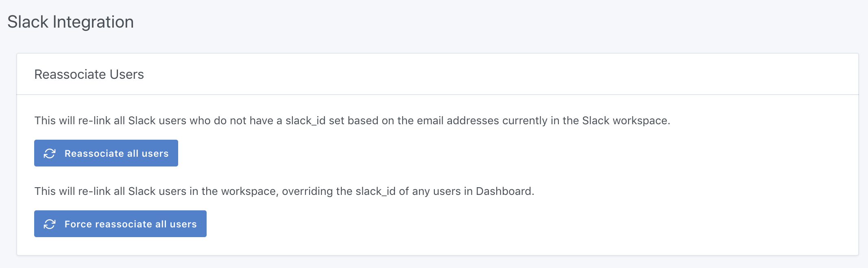This screenshot has height=268, width=868.
Task: Click the "Force reassociate all users" label text
Action: coord(131,224)
